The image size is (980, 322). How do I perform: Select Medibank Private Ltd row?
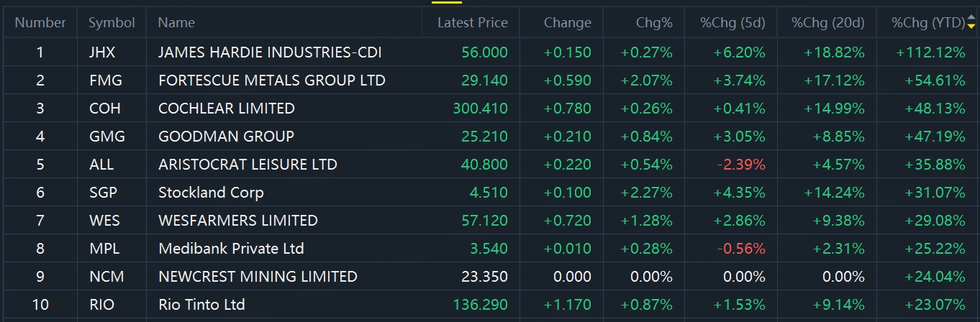[490, 249]
